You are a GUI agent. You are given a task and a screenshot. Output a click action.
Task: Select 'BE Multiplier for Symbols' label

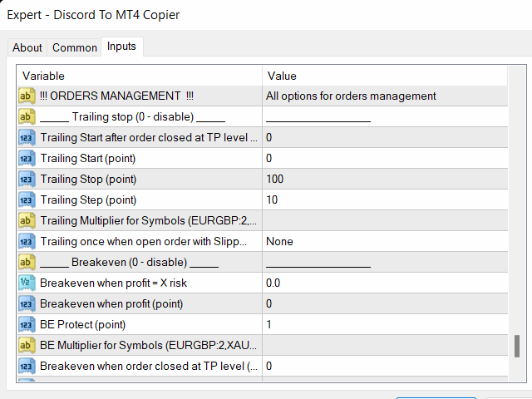pyautogui.click(x=148, y=346)
